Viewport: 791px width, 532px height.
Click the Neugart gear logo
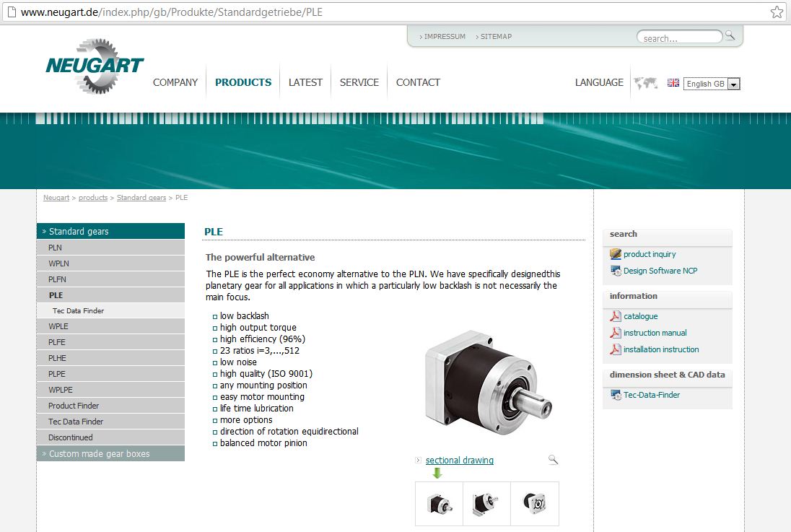pos(95,67)
